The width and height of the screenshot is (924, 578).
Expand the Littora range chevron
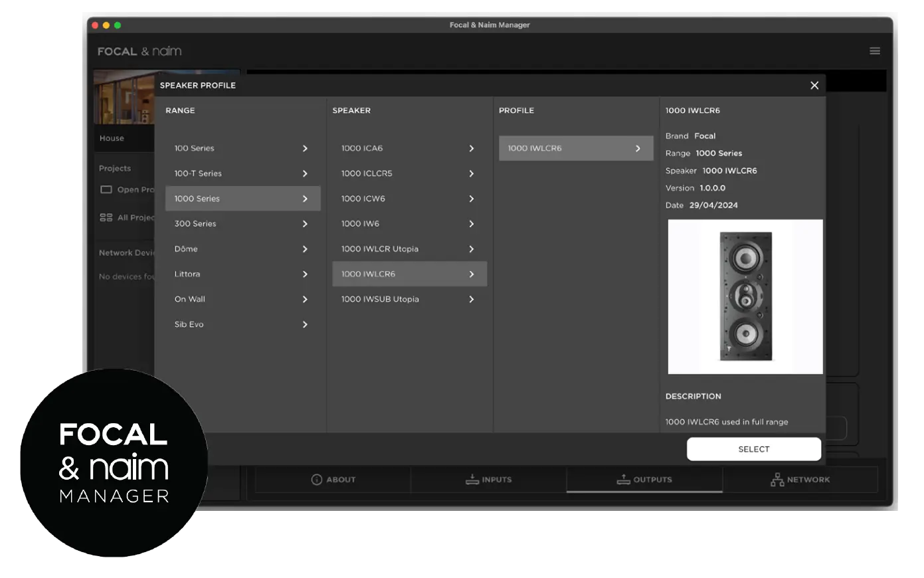coord(305,274)
